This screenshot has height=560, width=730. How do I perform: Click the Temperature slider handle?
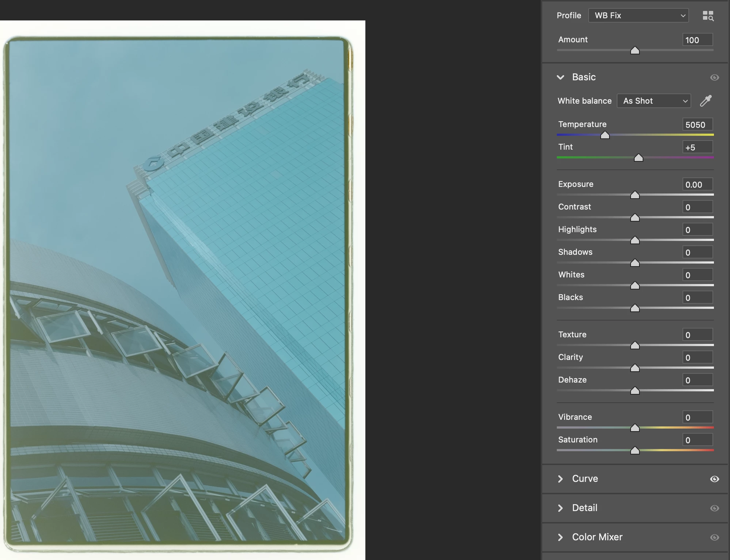pos(605,135)
